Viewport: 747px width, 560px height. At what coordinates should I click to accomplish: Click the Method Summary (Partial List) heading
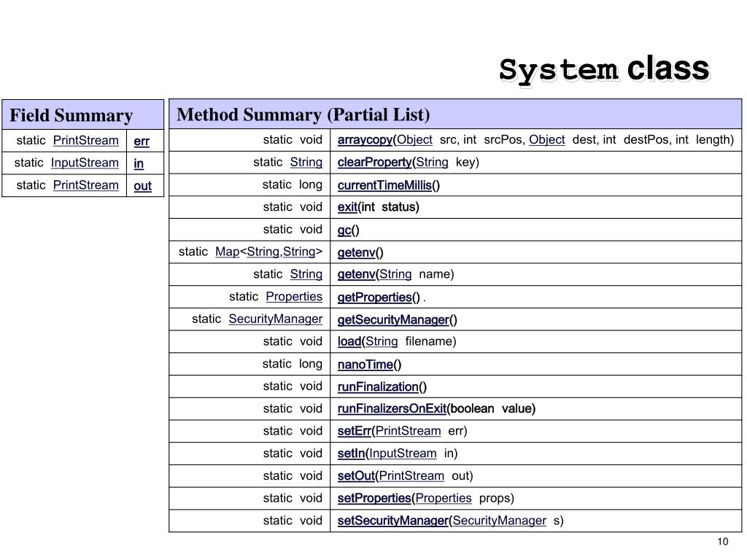click(x=303, y=114)
